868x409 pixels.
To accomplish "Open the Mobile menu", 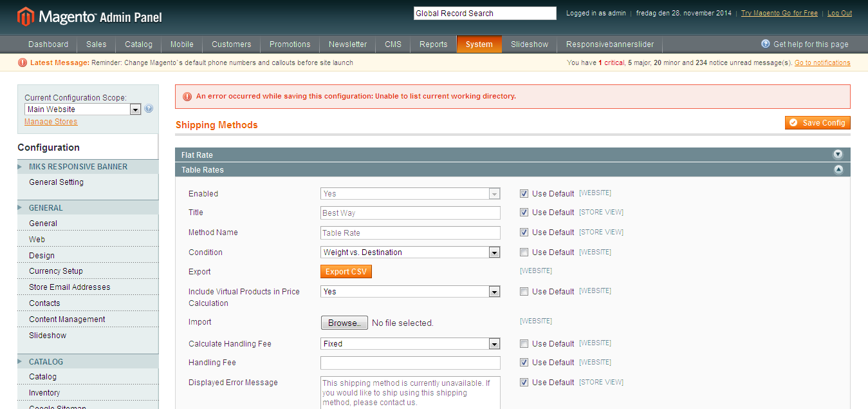I will coord(182,44).
